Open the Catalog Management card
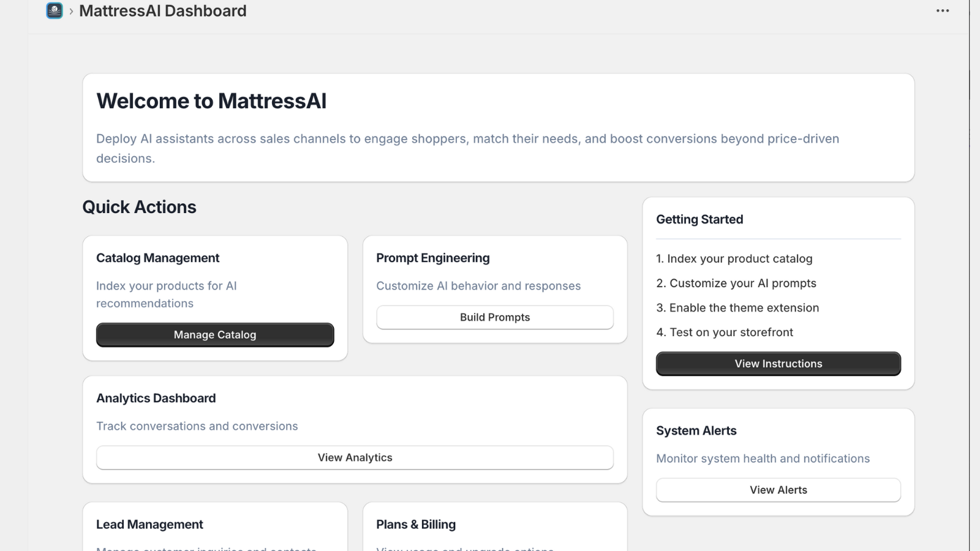The image size is (980, 551). (x=214, y=335)
